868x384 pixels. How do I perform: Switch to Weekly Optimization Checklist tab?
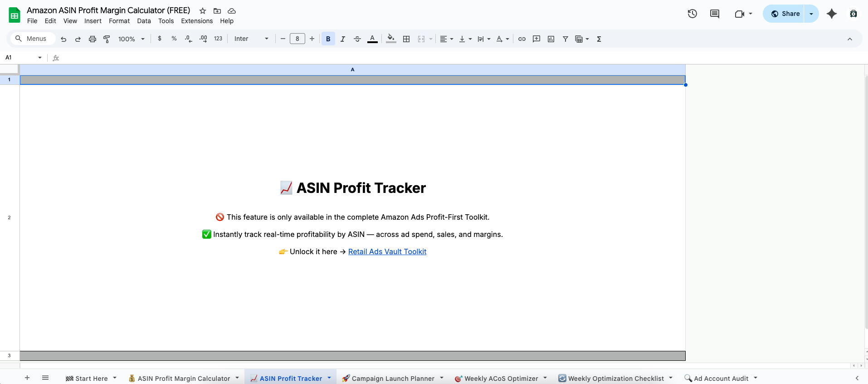pos(616,379)
